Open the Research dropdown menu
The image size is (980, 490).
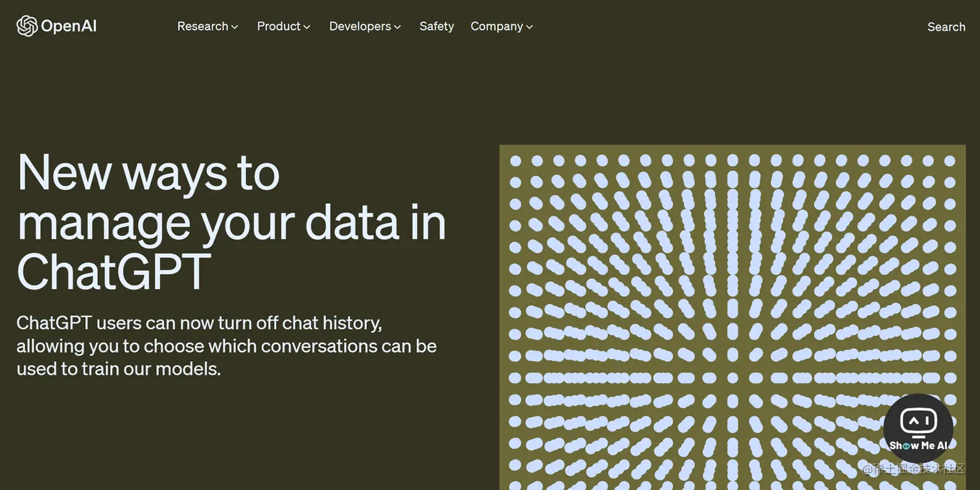coord(208,27)
